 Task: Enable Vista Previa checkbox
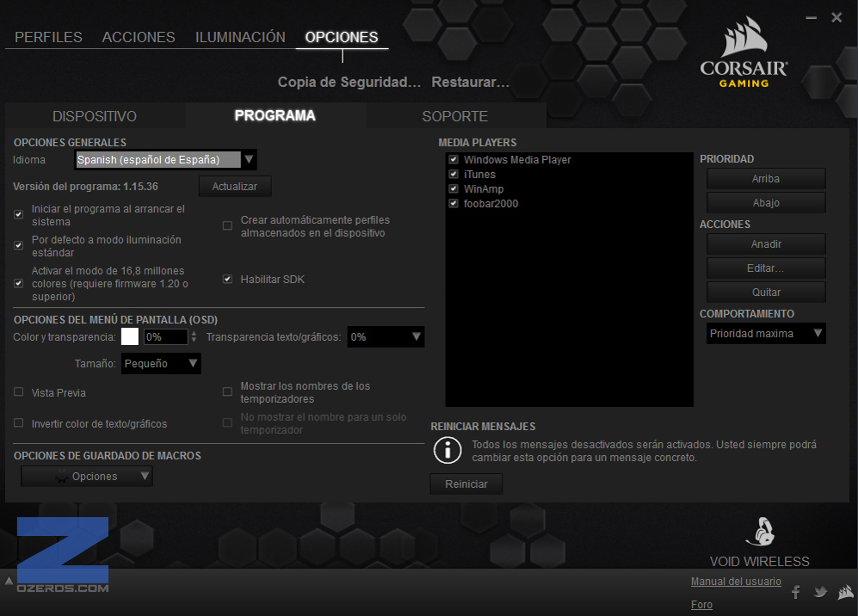pos(19,392)
